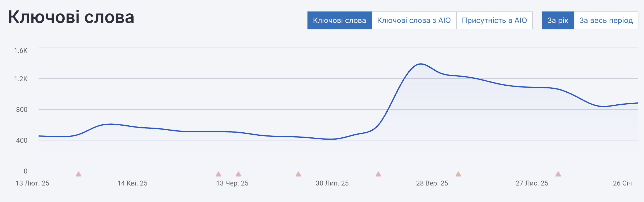Select the За рік period button
The width and height of the screenshot is (644, 202).
coord(558,20)
